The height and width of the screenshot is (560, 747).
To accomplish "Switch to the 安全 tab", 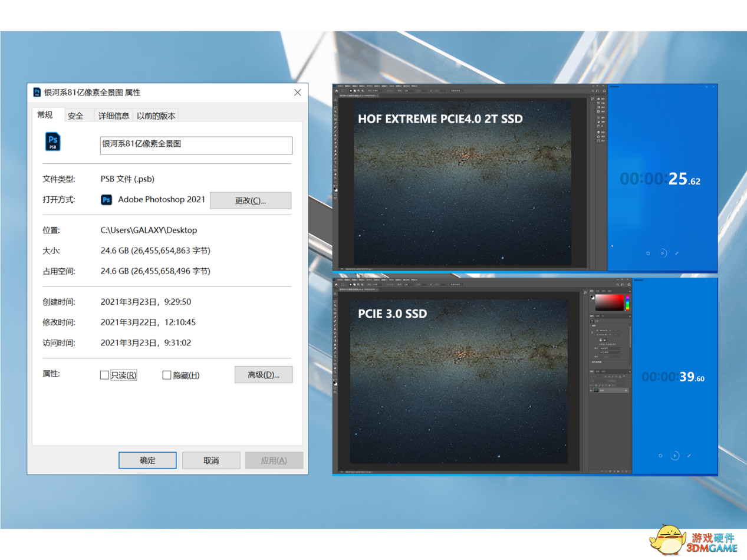I will 75,116.
